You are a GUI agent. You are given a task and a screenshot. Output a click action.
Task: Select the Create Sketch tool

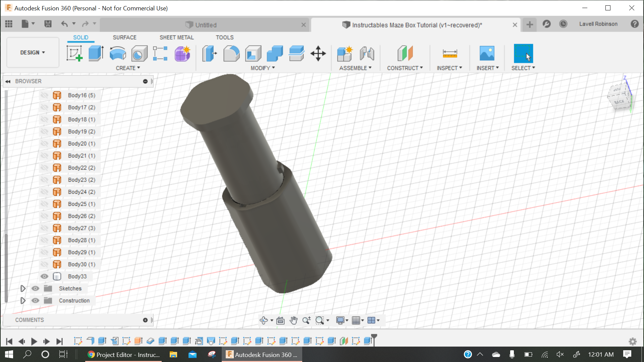74,53
